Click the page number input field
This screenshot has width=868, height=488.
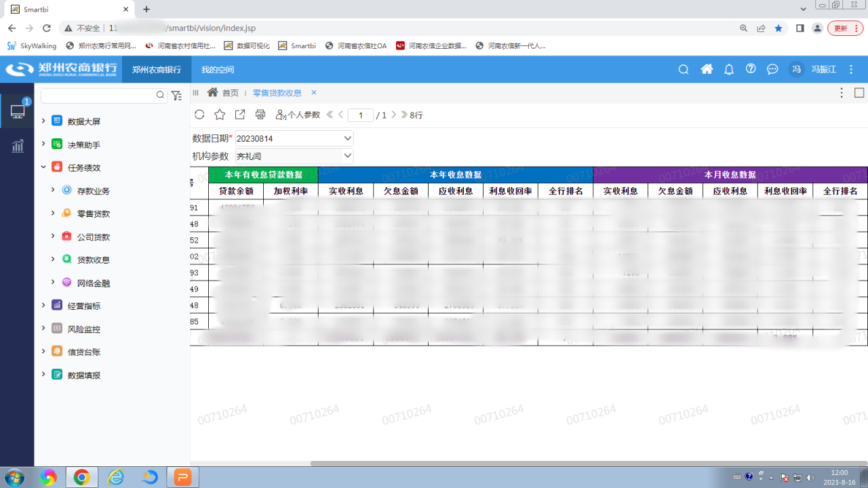pyautogui.click(x=360, y=115)
